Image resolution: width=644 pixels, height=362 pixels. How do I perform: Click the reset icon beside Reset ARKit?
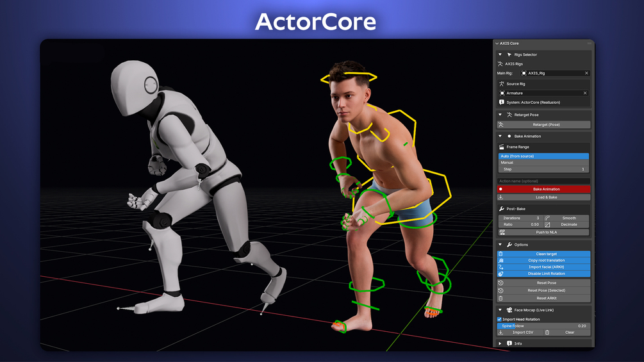500,299
